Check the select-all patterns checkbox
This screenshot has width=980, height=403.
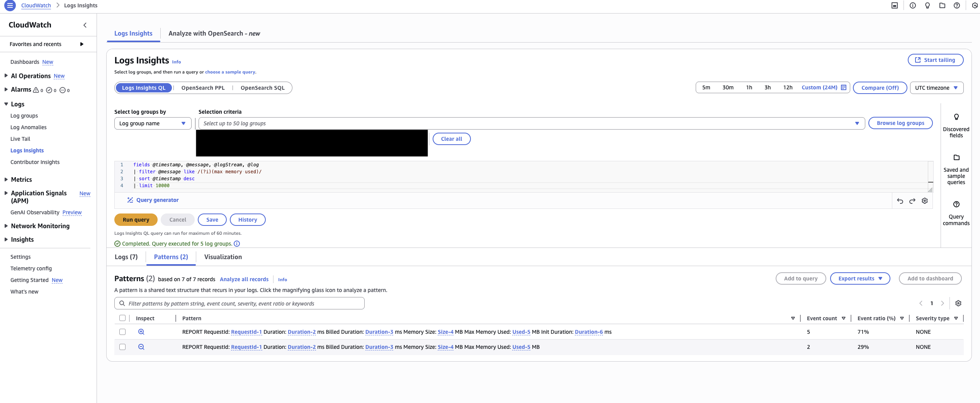point(123,318)
